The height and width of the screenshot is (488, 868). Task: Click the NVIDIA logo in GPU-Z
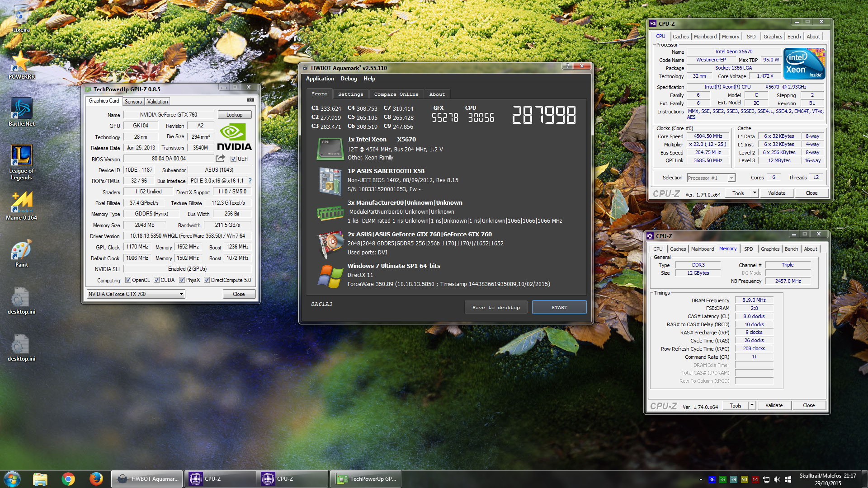pos(234,137)
